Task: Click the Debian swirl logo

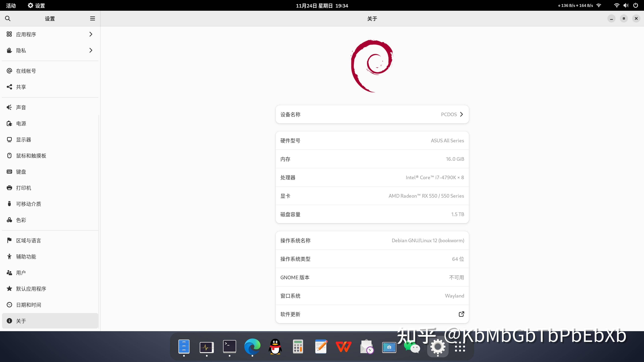Action: (372, 66)
